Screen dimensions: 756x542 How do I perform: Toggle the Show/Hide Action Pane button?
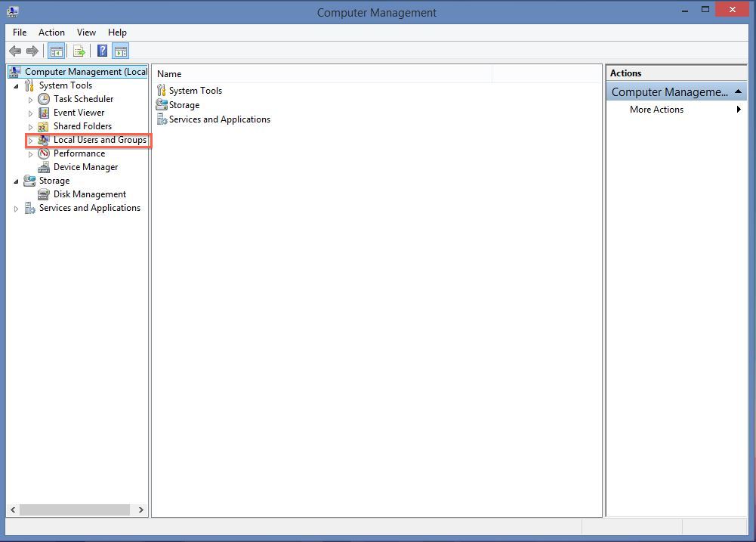pyautogui.click(x=121, y=51)
